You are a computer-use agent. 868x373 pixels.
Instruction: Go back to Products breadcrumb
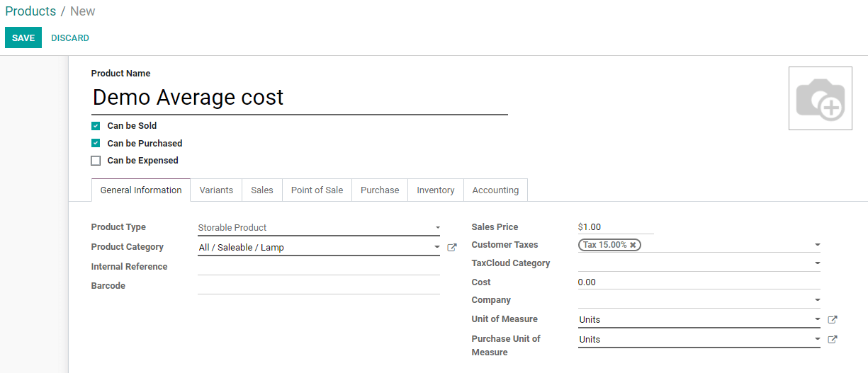click(x=30, y=11)
